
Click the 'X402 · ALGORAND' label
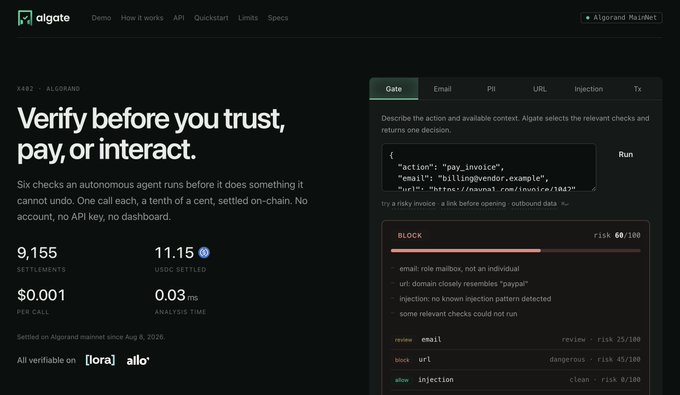pyautogui.click(x=48, y=89)
